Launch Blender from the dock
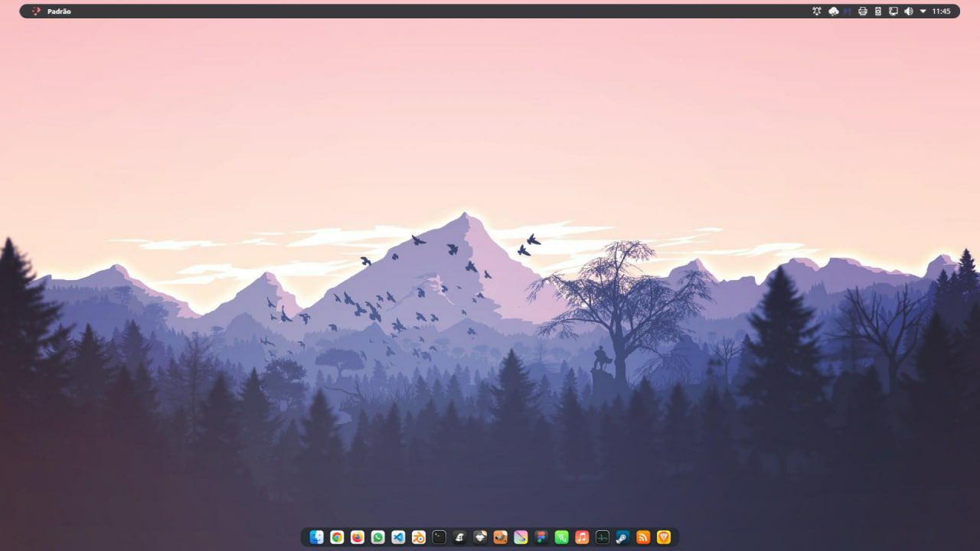Image resolution: width=980 pixels, height=551 pixels. (419, 537)
